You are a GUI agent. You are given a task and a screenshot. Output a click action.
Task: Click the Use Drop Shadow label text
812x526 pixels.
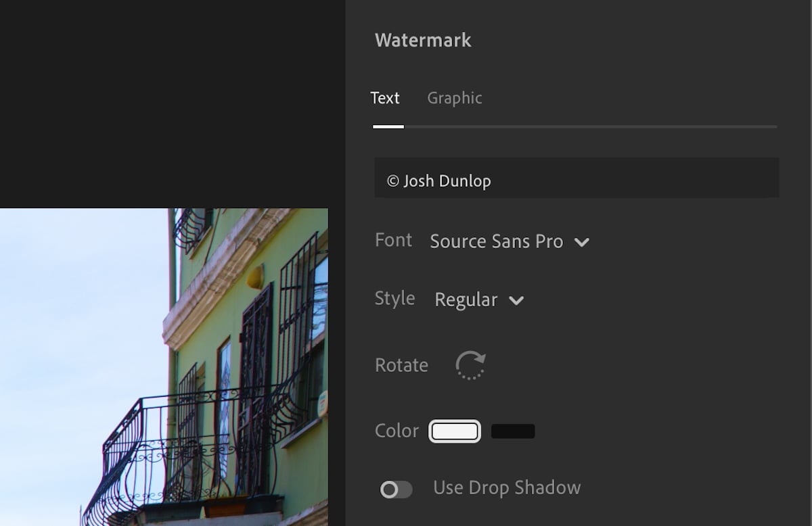coord(507,487)
